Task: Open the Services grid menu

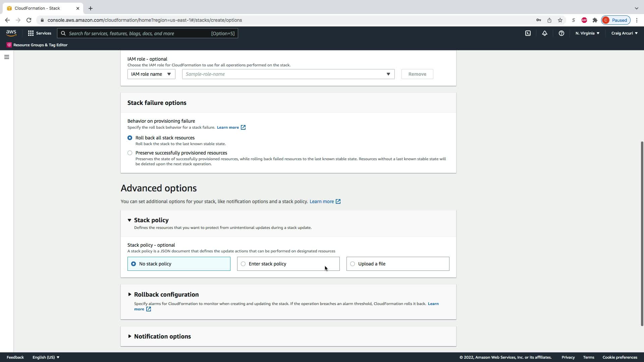Action: point(40,33)
